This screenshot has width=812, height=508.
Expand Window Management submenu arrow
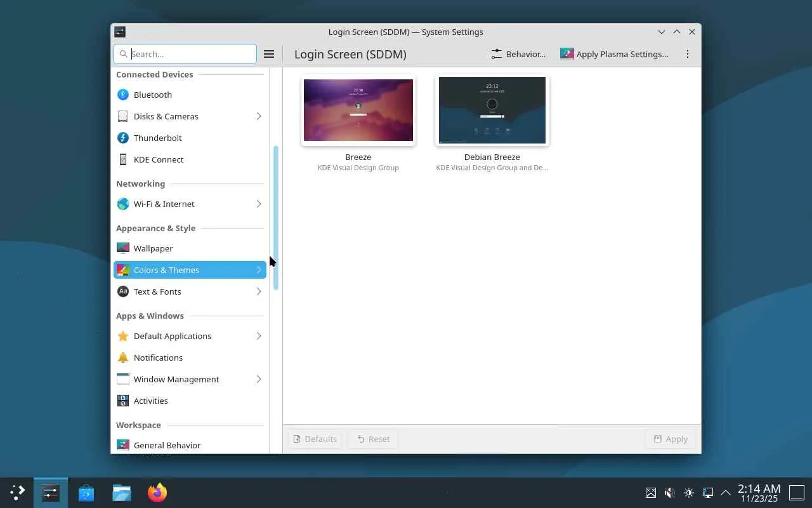click(x=259, y=379)
